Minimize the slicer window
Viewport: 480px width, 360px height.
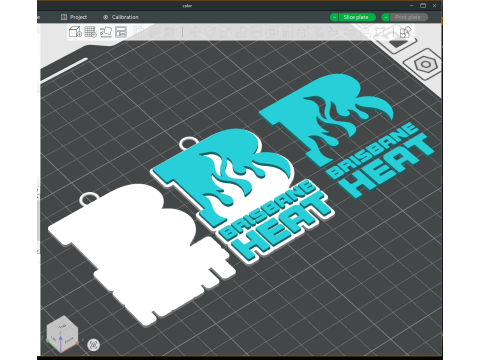(412, 6)
